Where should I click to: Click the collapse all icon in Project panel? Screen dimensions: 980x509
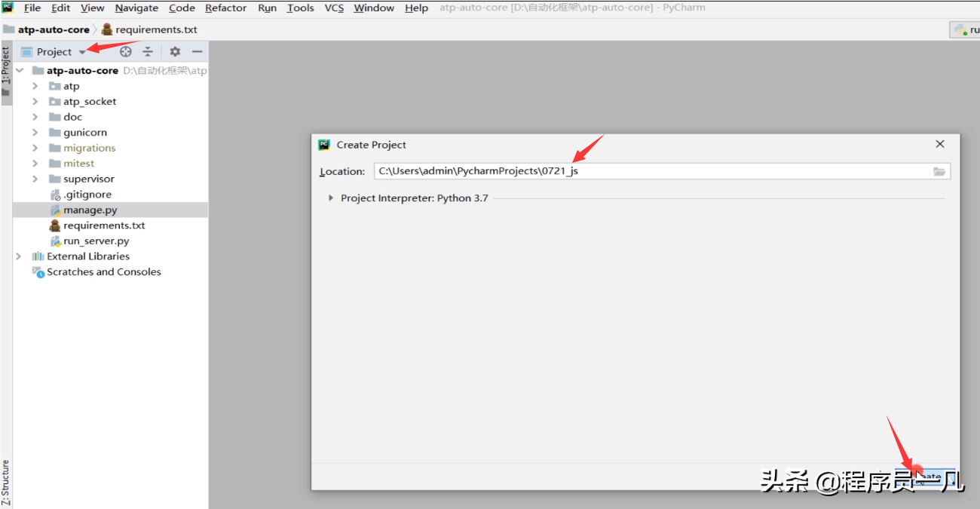click(x=148, y=51)
